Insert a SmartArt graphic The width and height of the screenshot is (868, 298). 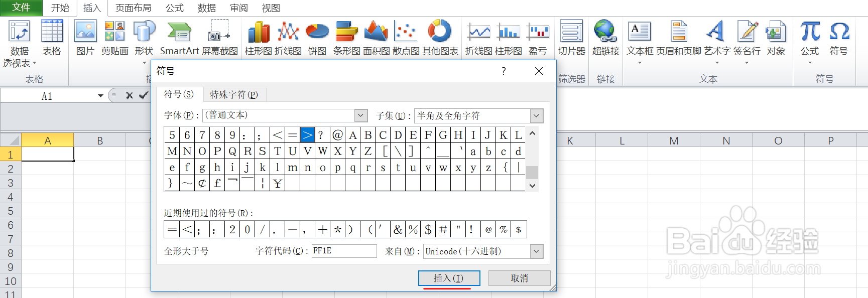tap(180, 38)
